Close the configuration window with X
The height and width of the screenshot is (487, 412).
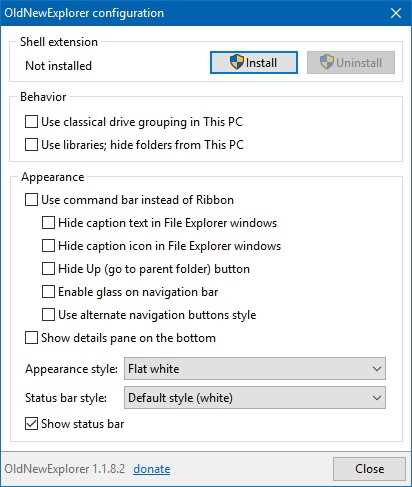(x=396, y=13)
